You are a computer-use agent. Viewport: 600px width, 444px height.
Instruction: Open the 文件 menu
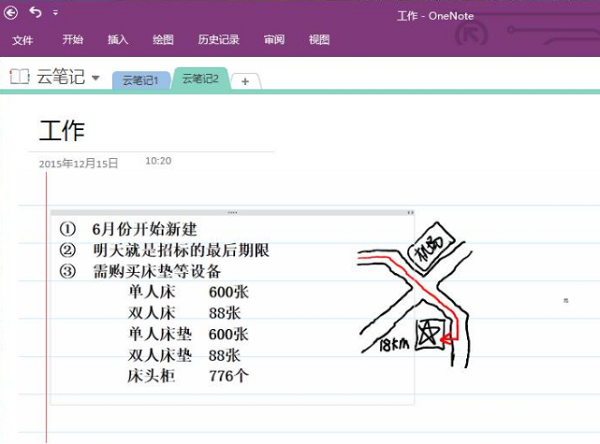(x=23, y=40)
